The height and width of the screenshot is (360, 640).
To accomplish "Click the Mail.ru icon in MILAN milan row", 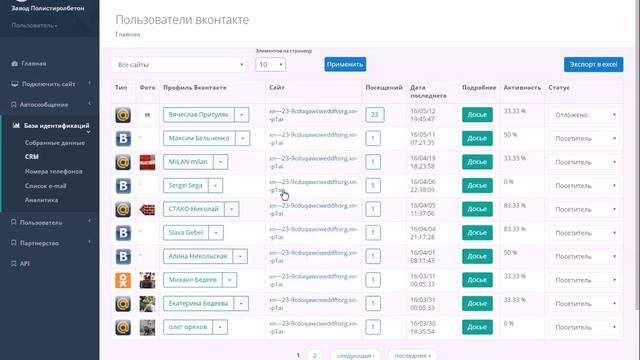I will tap(123, 162).
